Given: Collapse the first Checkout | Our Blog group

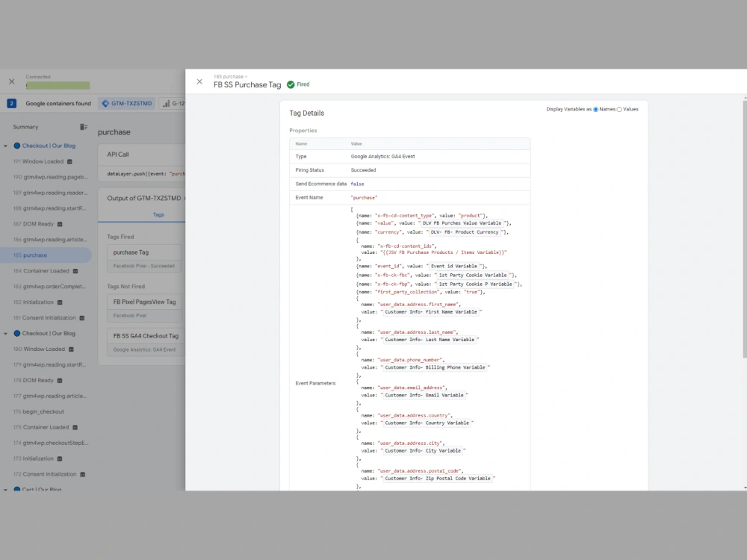Looking at the screenshot, I should (x=5, y=146).
